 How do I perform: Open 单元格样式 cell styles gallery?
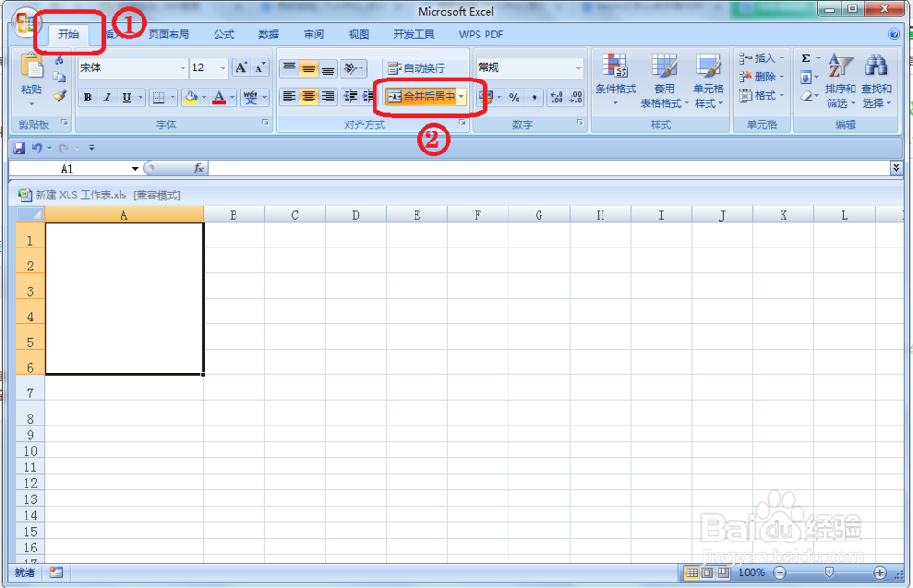pos(708,80)
